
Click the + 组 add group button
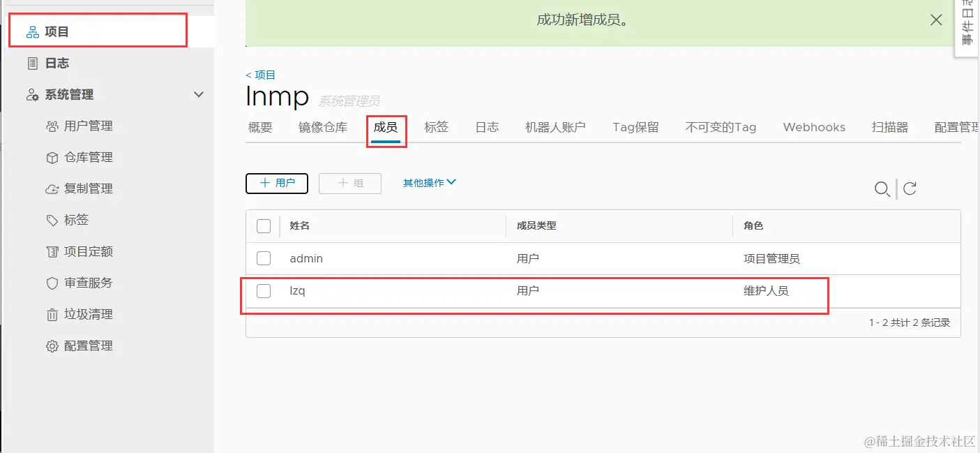350,183
